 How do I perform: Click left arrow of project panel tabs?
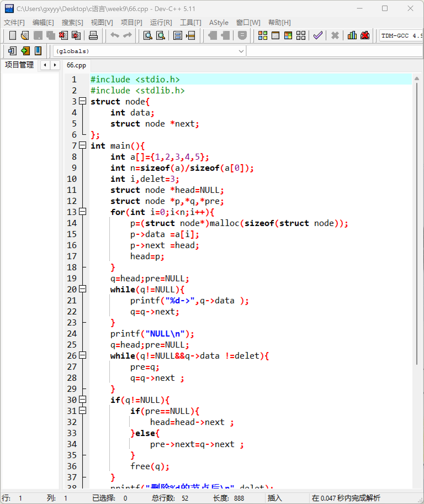point(45,65)
